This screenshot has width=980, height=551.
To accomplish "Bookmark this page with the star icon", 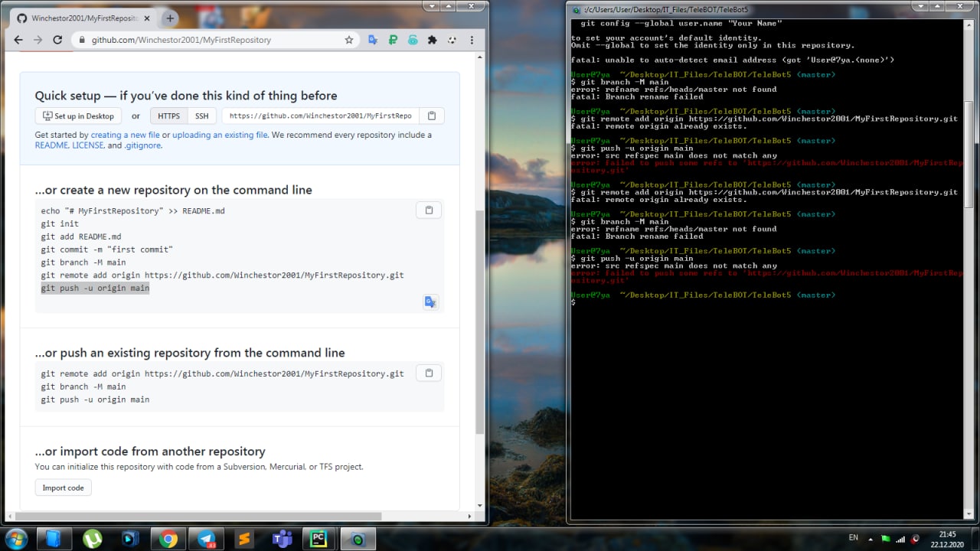I will (349, 40).
